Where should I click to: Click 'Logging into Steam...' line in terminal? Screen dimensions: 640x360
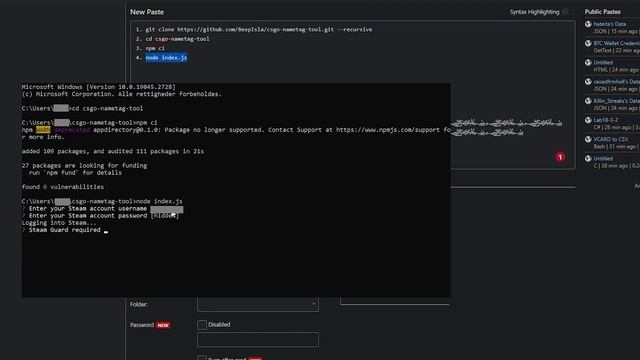[59, 223]
